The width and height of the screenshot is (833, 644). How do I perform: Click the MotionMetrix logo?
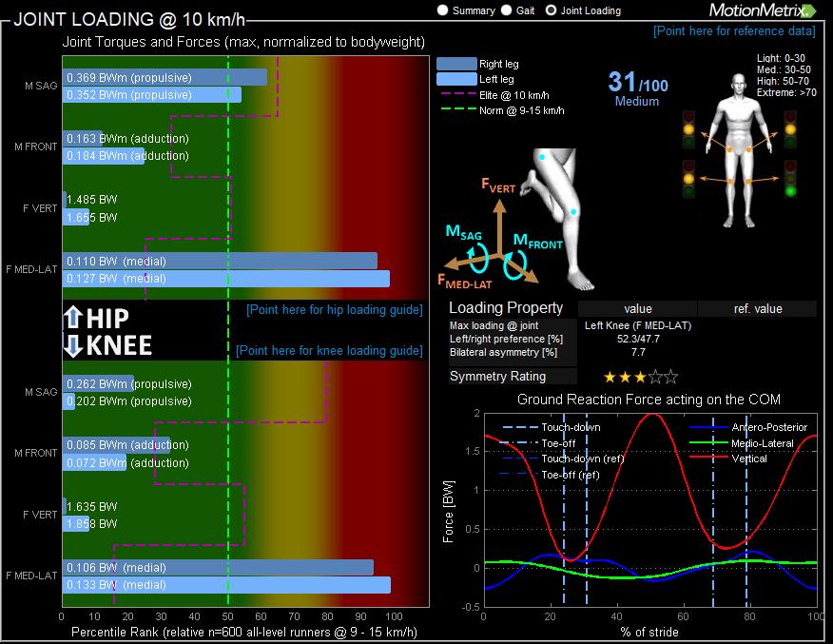762,10
